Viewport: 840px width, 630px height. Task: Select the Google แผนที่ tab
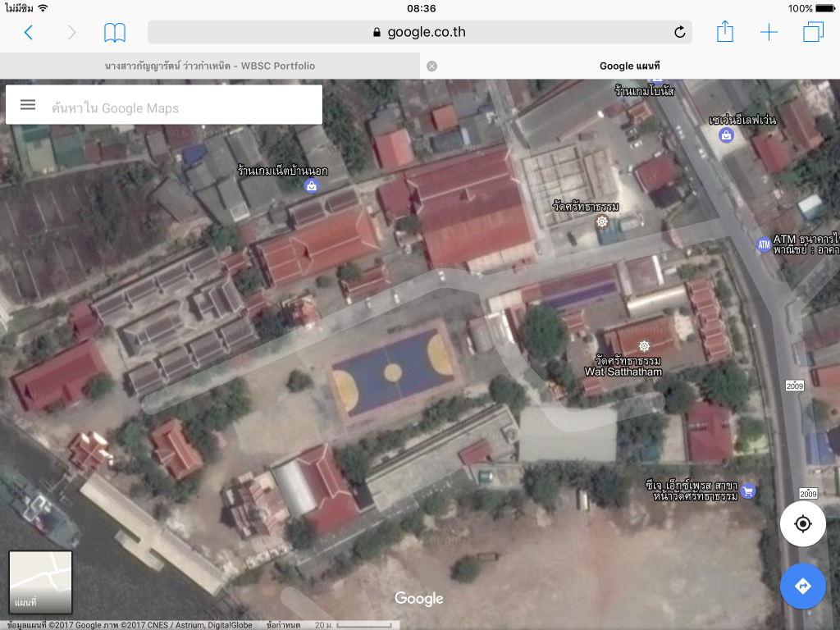(x=629, y=66)
